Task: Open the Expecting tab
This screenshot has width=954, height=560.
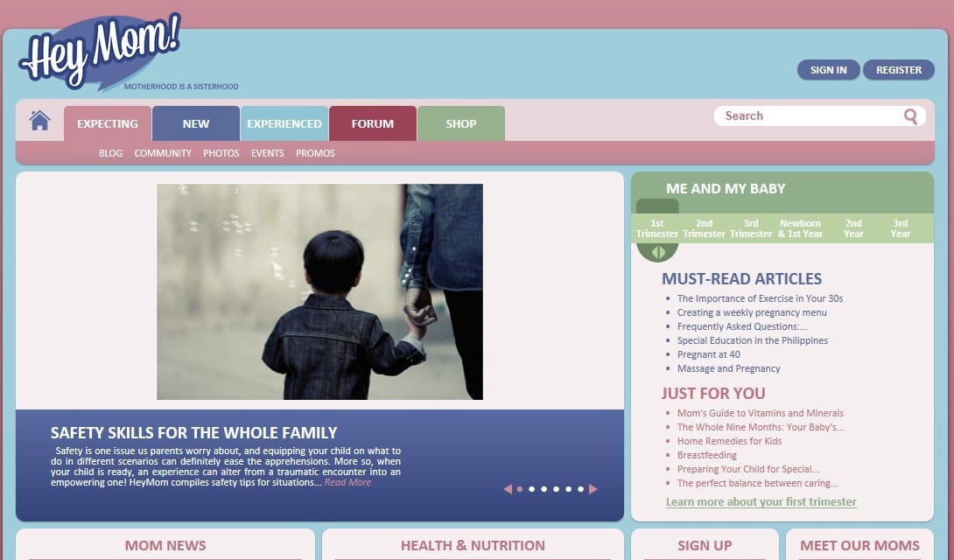Action: point(108,123)
